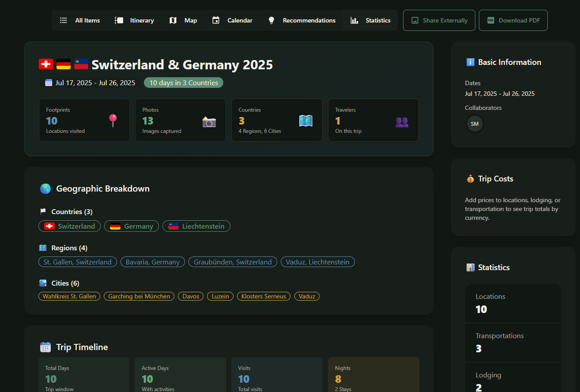
Task: Click the Switzerland & Germany 2025 title
Action: point(182,65)
